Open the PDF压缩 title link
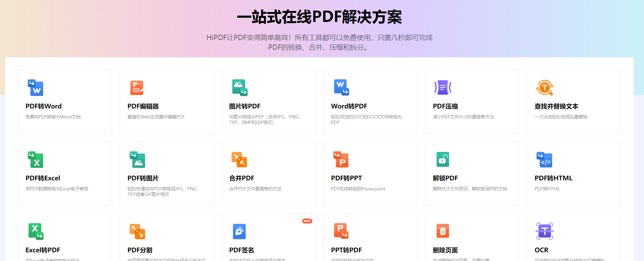The width and height of the screenshot is (644, 261). 445,106
